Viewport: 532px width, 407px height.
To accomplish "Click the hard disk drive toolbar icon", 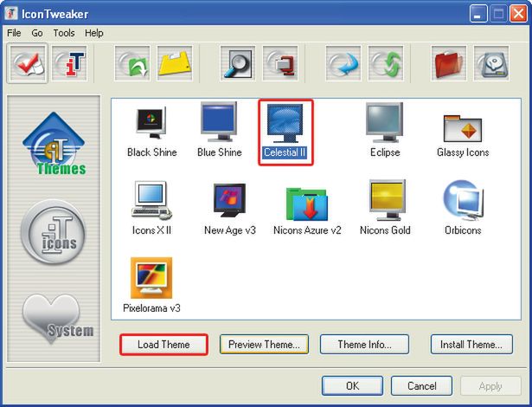I will [x=491, y=63].
